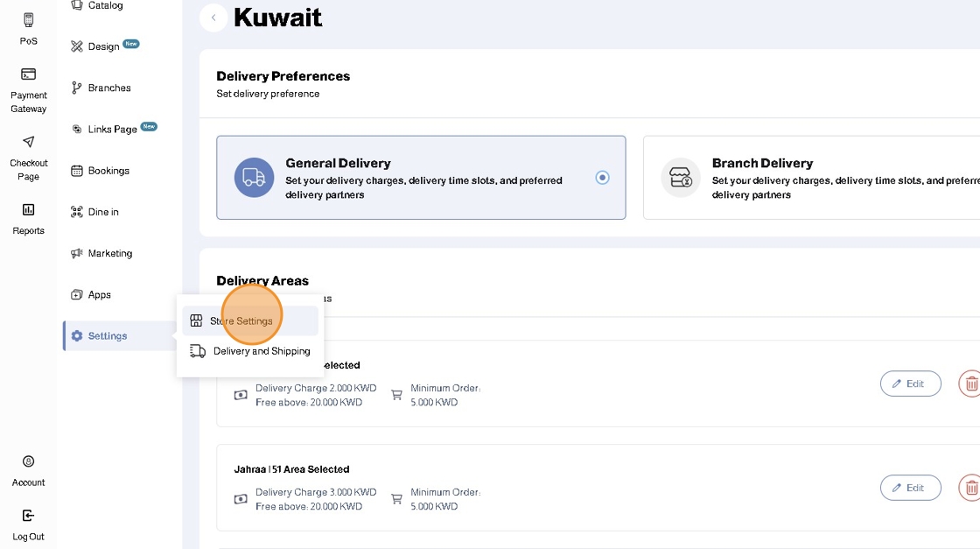Expand the Settings menu in sidebar
The image size is (980, 549).
(108, 336)
